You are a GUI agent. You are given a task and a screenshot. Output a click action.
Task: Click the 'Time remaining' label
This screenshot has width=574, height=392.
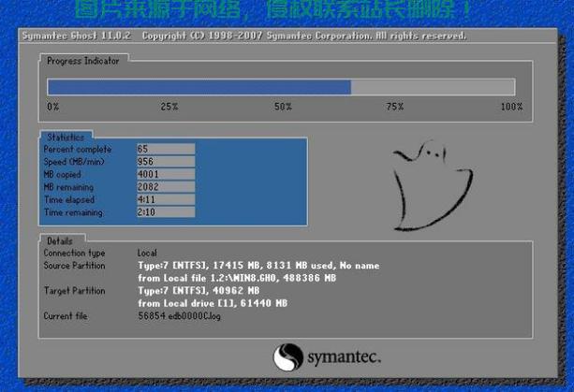(x=73, y=212)
